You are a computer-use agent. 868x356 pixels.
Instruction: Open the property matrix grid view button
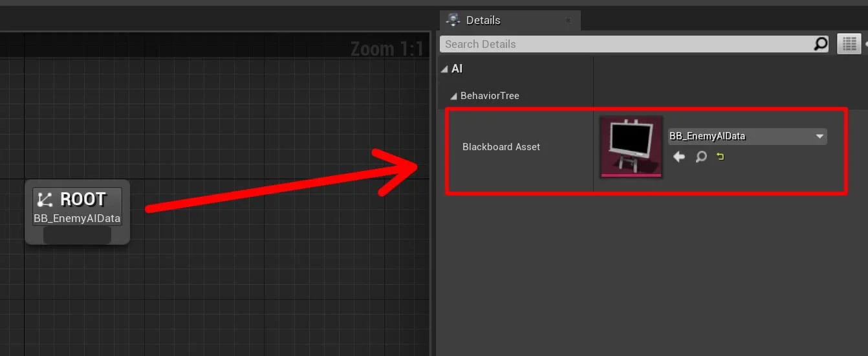coord(849,44)
